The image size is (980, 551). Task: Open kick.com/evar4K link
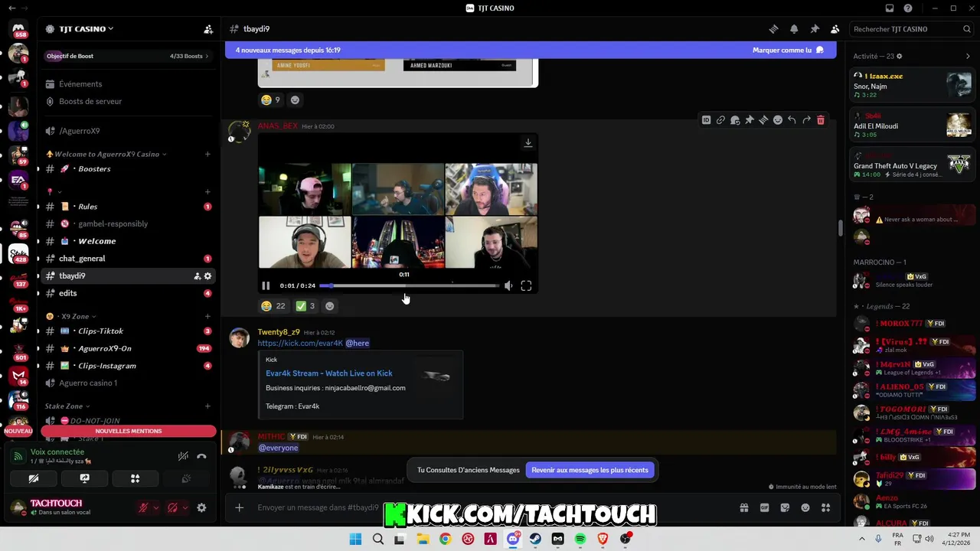(x=300, y=343)
